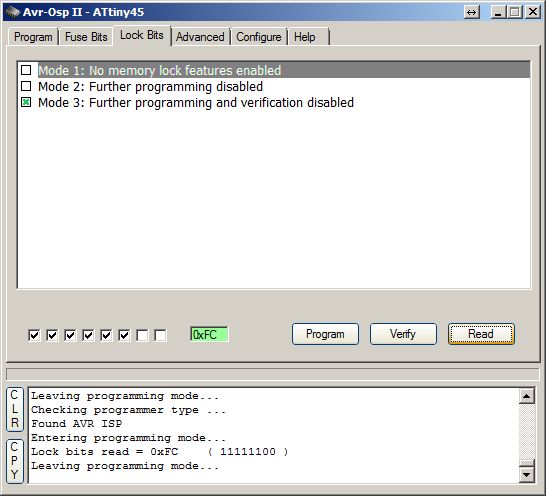Minimize the Avr-Osp II window
This screenshot has width=546, height=496.
[498, 13]
